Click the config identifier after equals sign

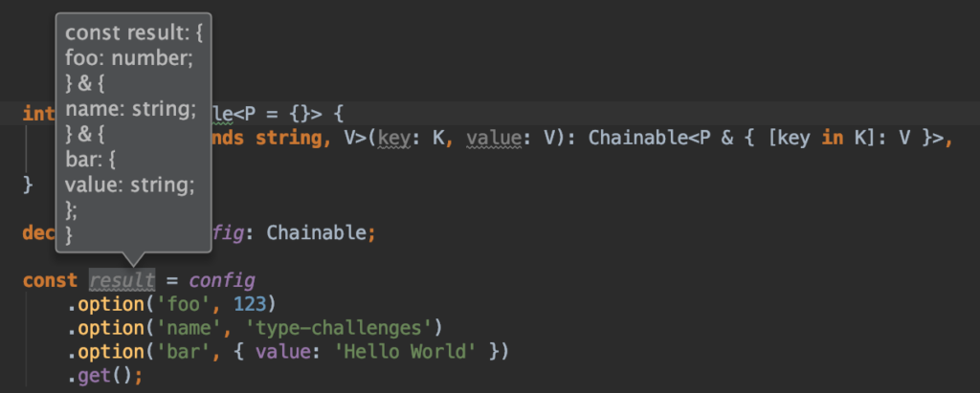(x=222, y=280)
